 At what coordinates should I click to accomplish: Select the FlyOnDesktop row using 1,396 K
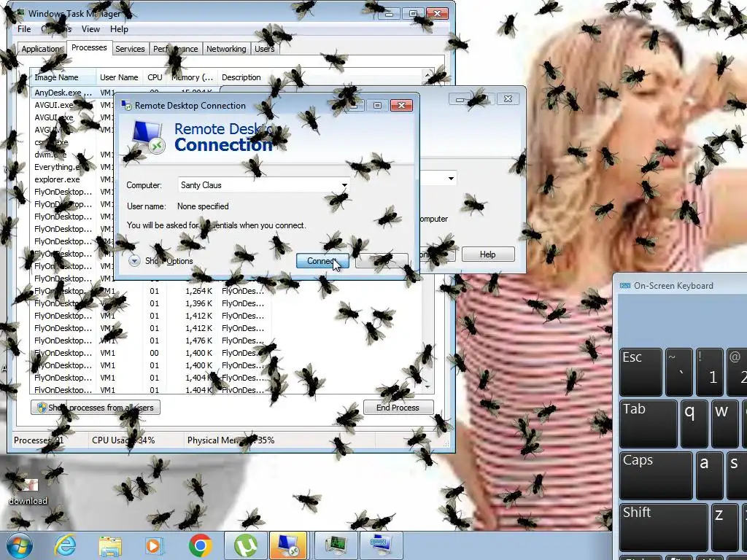click(226, 303)
